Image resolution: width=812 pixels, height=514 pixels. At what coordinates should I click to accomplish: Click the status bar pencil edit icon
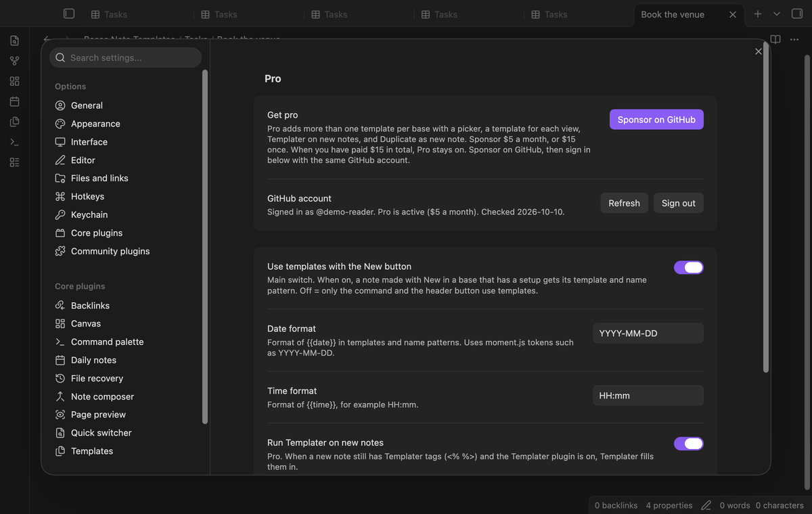tap(706, 505)
